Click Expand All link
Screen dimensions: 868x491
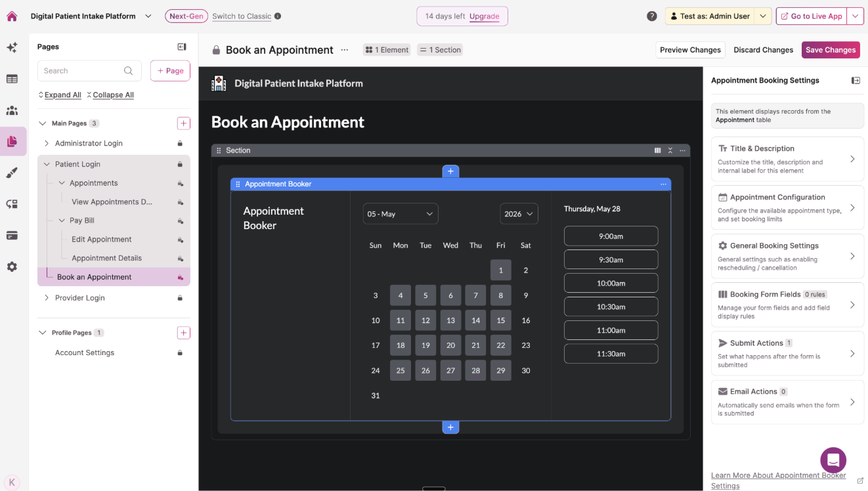pyautogui.click(x=60, y=95)
